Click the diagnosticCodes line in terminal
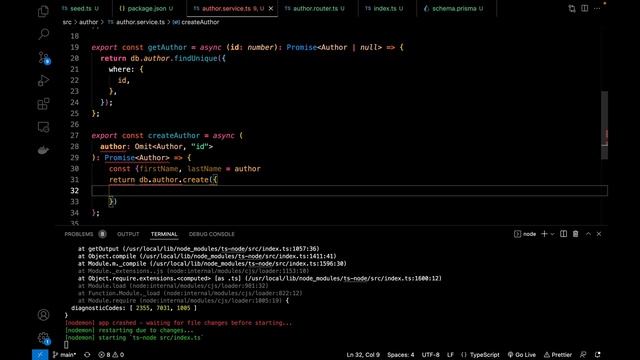This screenshot has height=360, width=640. click(x=134, y=308)
